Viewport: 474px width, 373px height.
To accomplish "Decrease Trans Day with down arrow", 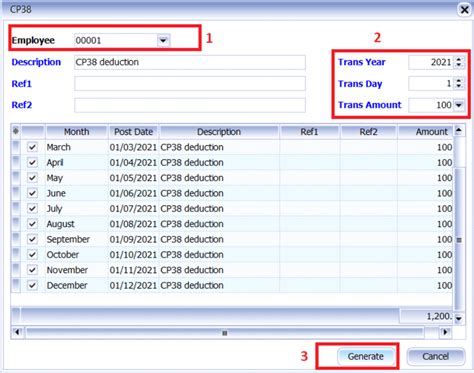I will [x=459, y=87].
